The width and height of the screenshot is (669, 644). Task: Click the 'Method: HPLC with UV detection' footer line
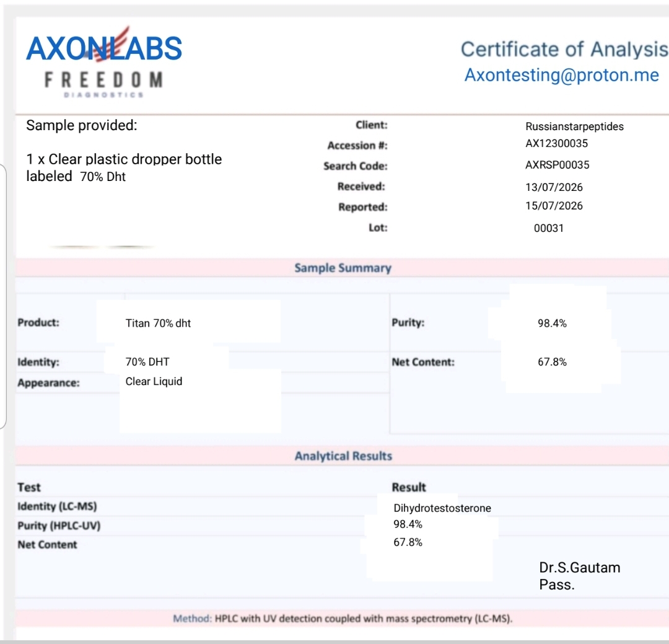pyautogui.click(x=343, y=619)
